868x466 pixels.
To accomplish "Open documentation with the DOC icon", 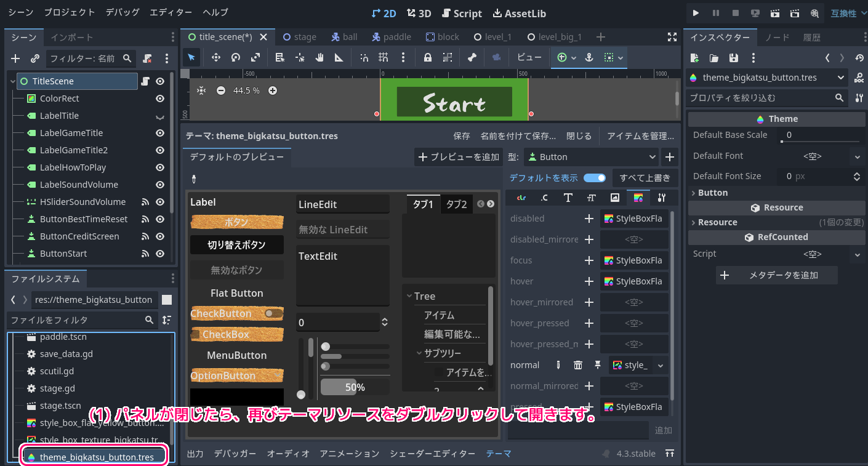I will 859,78.
